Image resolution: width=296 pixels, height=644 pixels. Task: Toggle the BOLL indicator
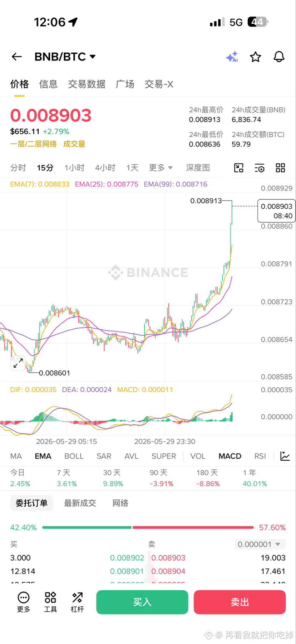[74, 456]
